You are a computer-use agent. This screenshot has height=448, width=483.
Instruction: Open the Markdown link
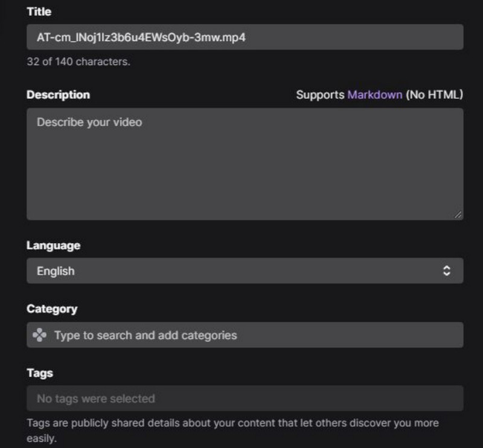(x=374, y=95)
